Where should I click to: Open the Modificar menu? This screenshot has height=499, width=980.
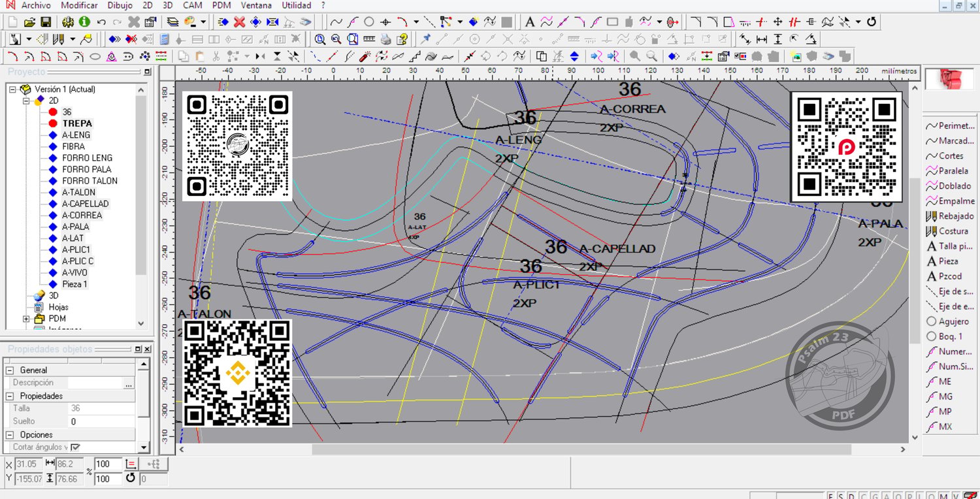pyautogui.click(x=80, y=5)
